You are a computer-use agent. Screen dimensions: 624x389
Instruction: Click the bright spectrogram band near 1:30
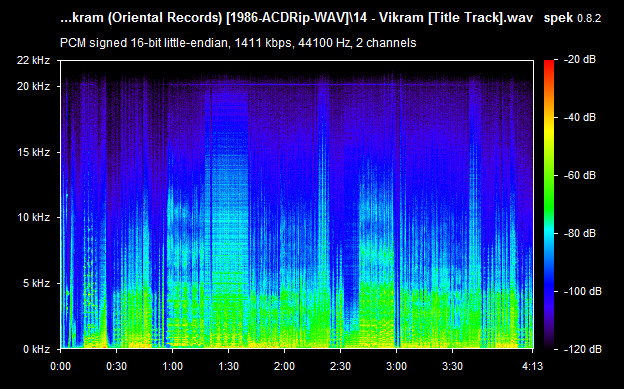coord(228,199)
